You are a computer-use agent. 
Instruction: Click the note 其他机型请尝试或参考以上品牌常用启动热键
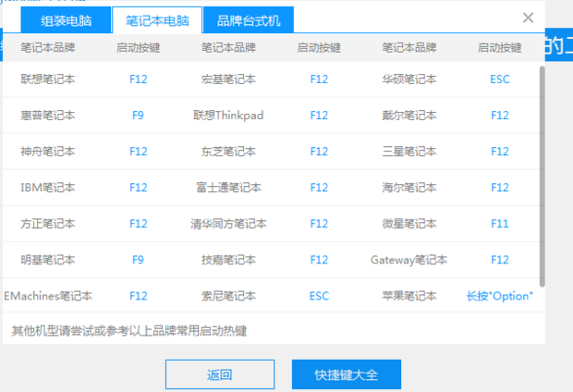point(129,331)
